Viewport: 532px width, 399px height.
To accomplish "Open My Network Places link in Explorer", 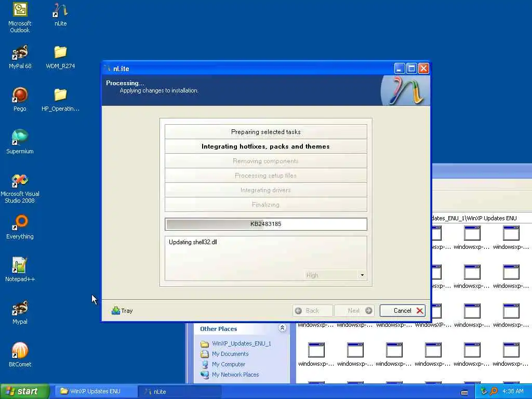I will tap(235, 375).
